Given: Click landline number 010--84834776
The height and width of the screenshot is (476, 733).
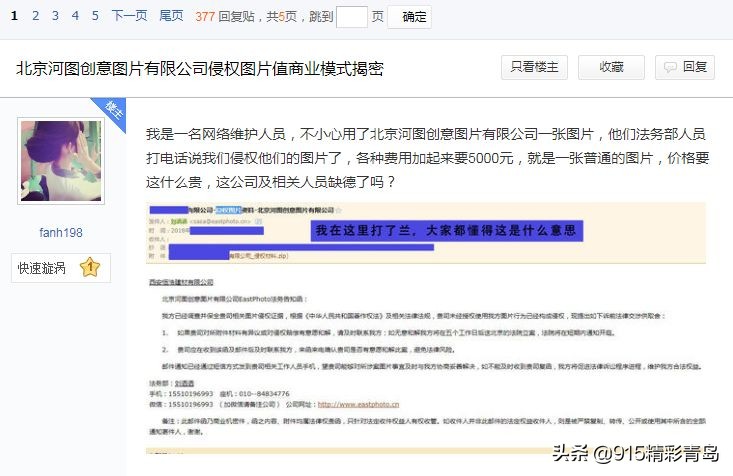Looking at the screenshot, I should click(264, 394).
